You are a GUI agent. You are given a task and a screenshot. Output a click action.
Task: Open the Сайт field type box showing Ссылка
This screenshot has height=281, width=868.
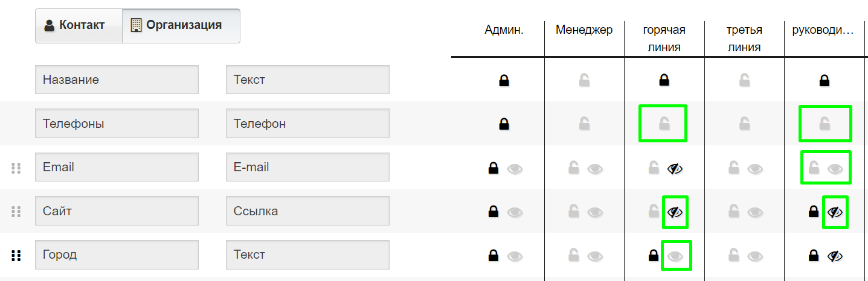pyautogui.click(x=307, y=211)
